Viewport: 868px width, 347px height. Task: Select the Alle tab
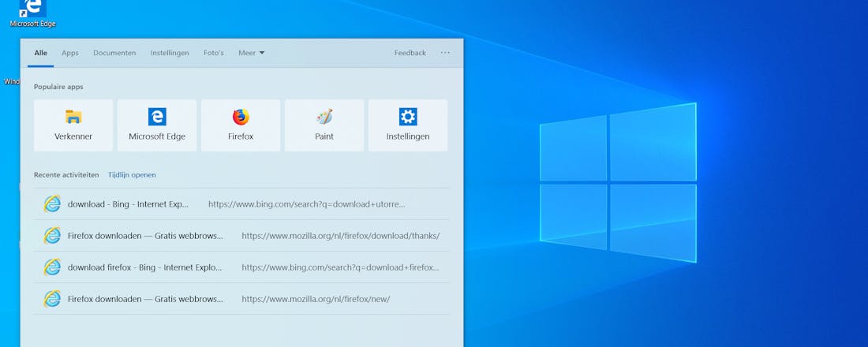[40, 53]
